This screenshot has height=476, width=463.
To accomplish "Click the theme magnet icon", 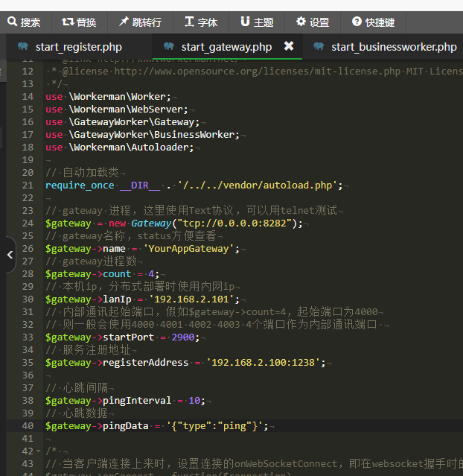I will [x=245, y=22].
